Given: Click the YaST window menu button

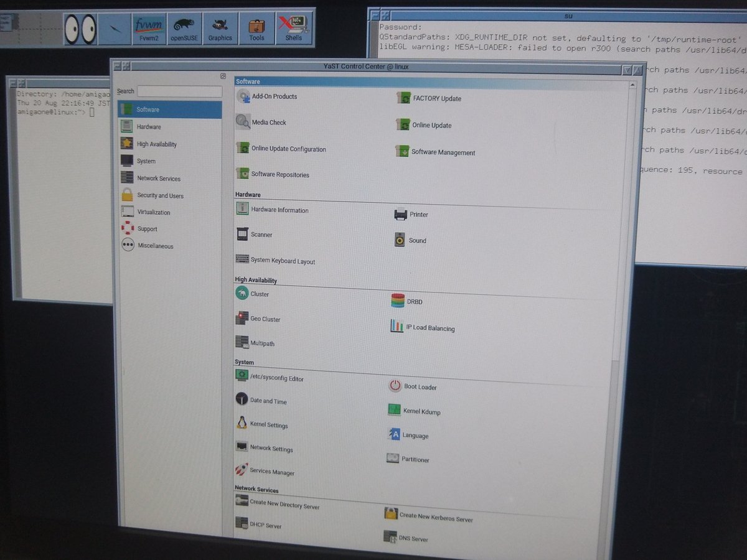Looking at the screenshot, I should pos(116,65).
